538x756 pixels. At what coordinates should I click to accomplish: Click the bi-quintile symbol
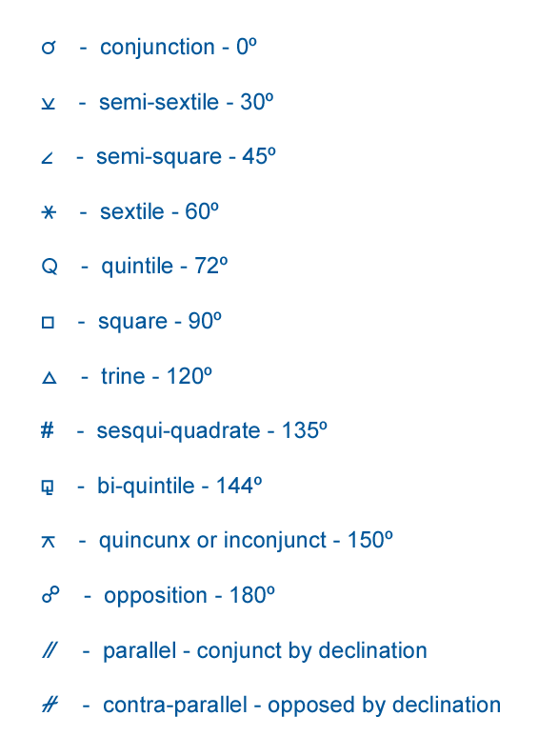pyautogui.click(x=48, y=487)
